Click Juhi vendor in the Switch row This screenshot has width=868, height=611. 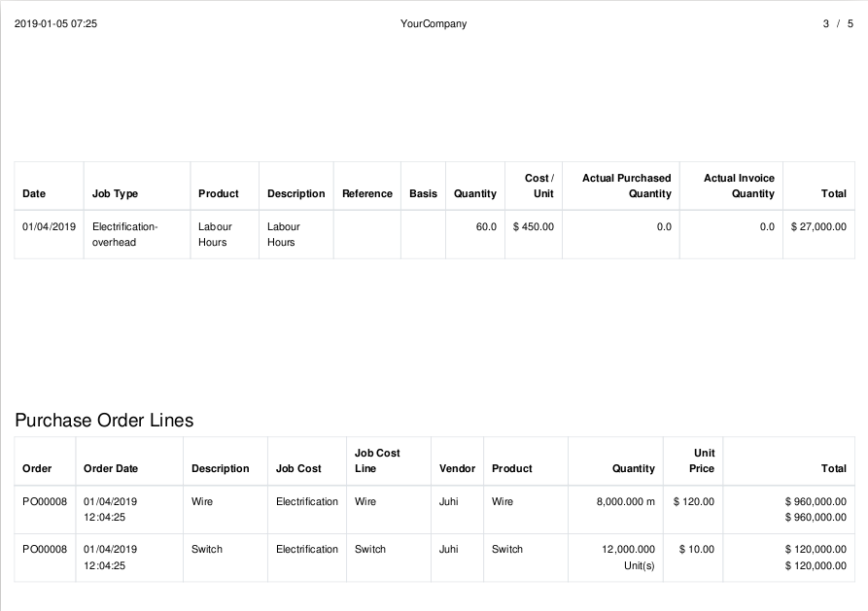[x=448, y=549]
